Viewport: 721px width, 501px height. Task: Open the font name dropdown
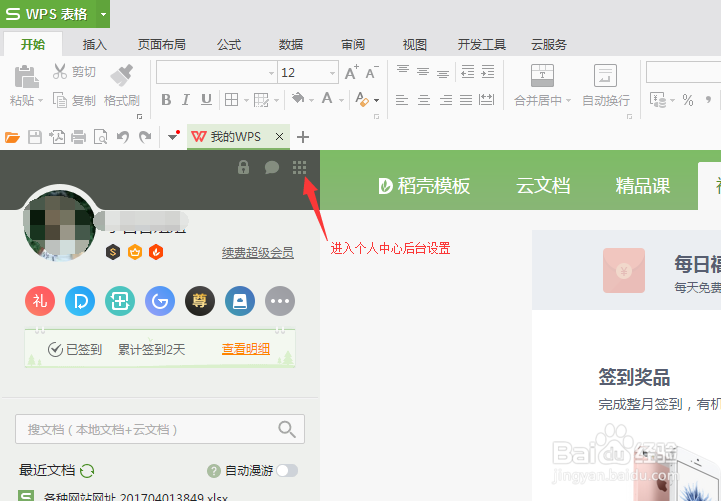[x=271, y=73]
